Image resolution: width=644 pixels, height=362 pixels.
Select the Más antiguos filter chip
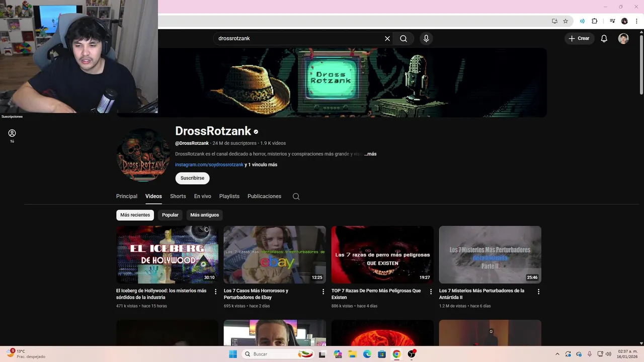(x=205, y=215)
